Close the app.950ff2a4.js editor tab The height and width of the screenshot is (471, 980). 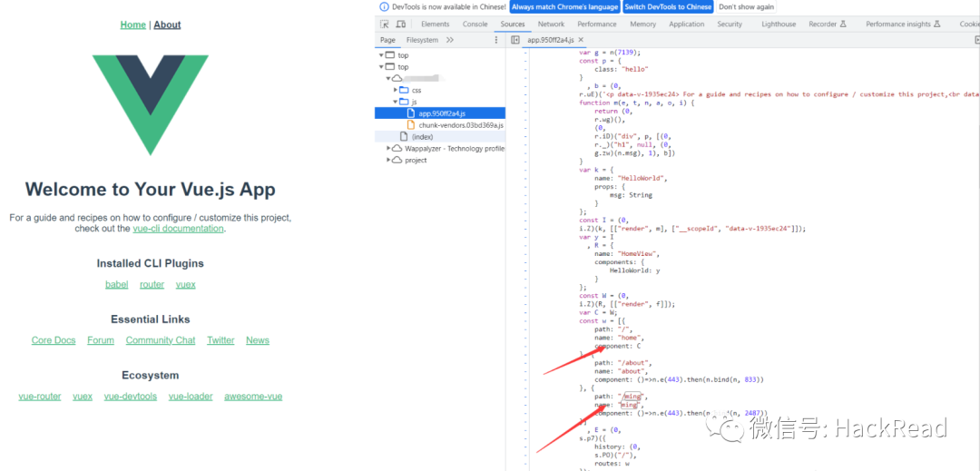click(x=581, y=40)
